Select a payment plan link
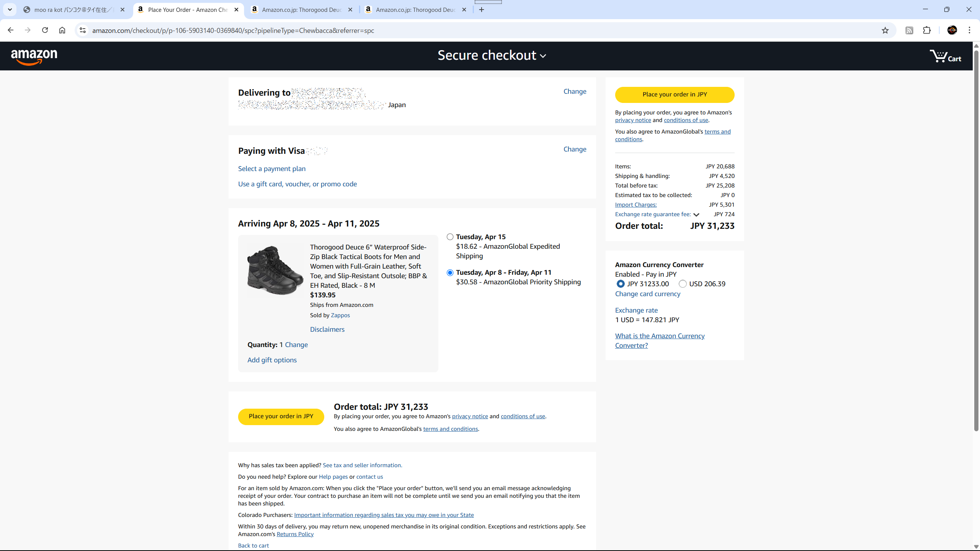This screenshot has height=551, width=980. point(272,169)
